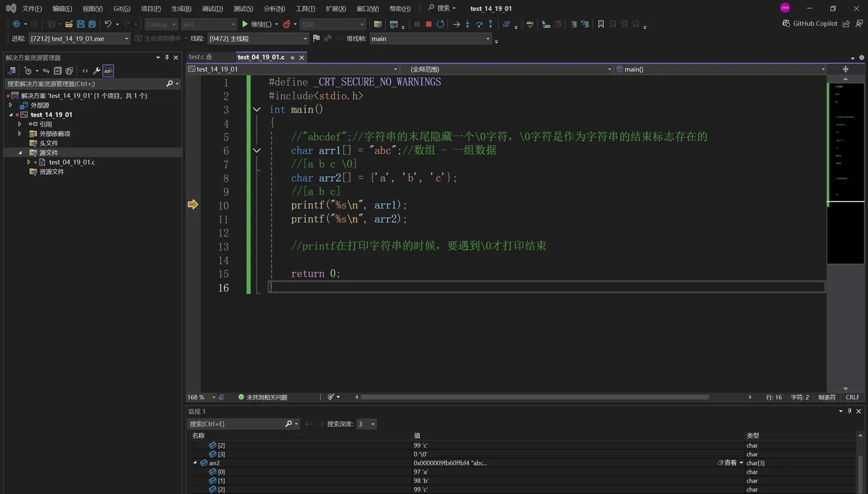Screen dimensions: 868x494
Task: Open the thread dropdown [9472] 主线程
Action: coord(258,38)
